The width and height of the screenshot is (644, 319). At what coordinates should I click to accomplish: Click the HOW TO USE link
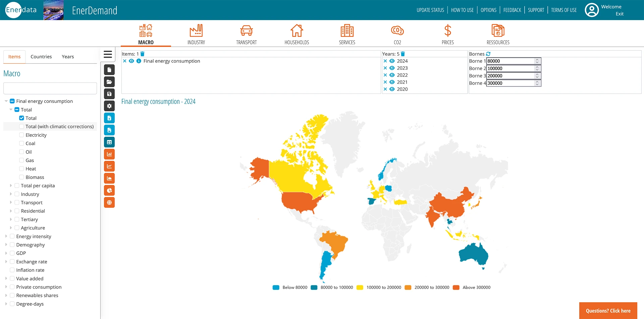[462, 10]
